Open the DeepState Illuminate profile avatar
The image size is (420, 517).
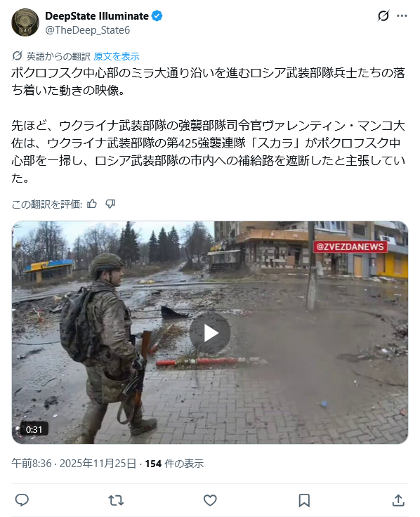click(25, 22)
